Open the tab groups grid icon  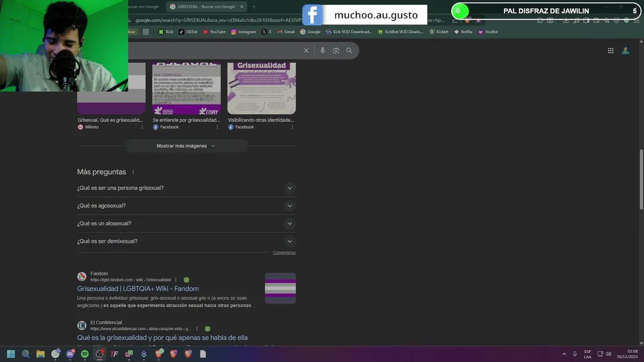coord(146,32)
